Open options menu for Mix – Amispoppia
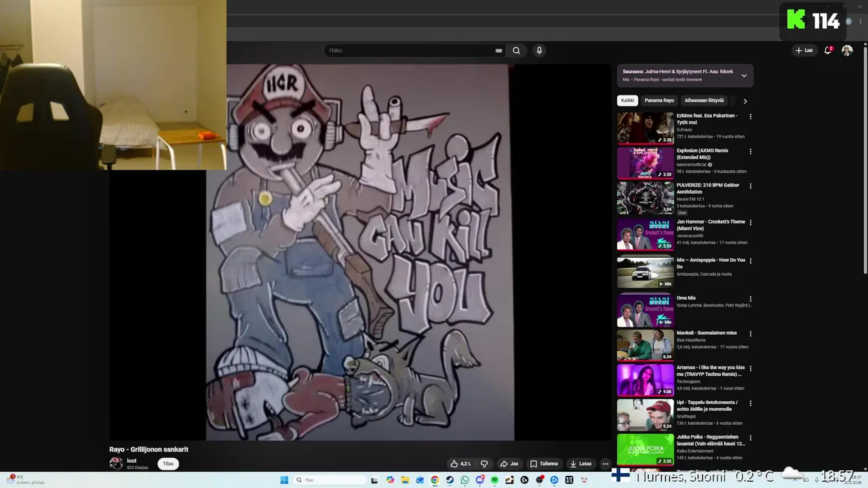 (750, 260)
